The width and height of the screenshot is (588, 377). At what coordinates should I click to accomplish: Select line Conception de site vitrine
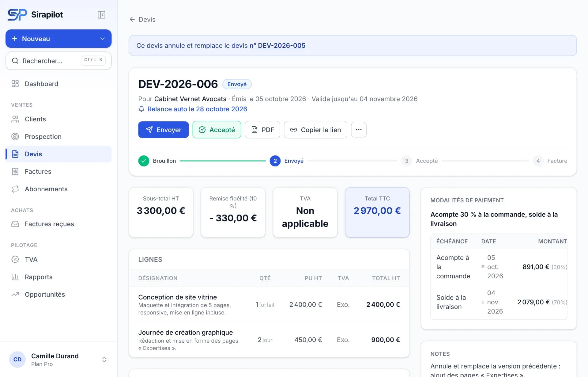tap(269, 305)
